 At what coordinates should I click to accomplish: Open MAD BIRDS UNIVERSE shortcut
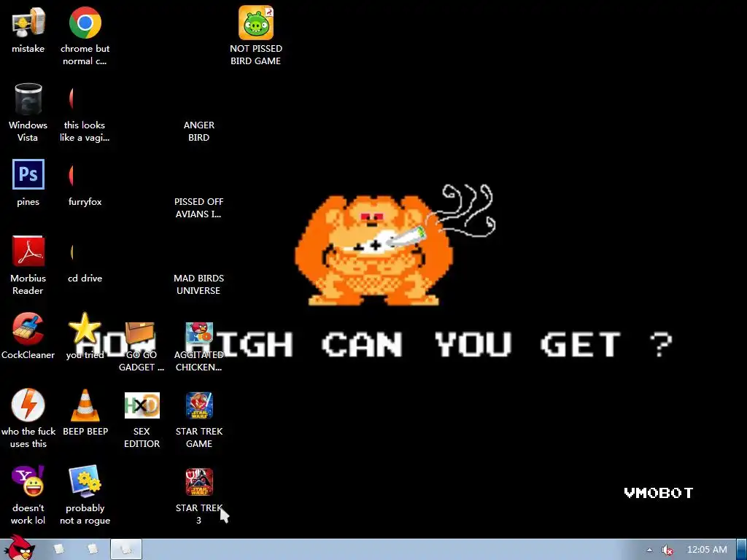click(198, 284)
